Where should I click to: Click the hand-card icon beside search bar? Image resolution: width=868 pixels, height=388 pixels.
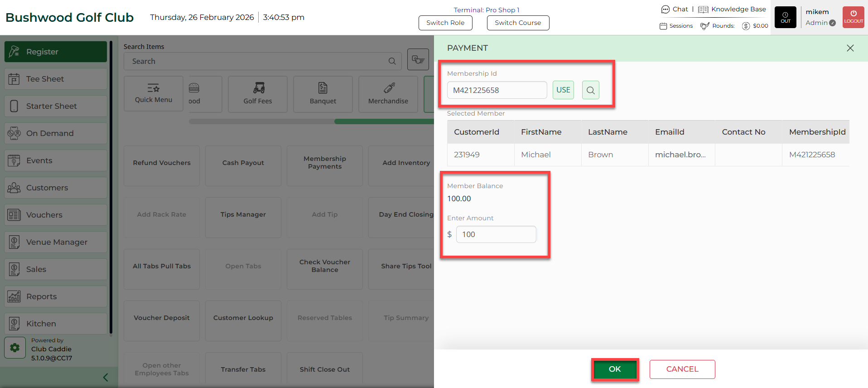coord(418,59)
